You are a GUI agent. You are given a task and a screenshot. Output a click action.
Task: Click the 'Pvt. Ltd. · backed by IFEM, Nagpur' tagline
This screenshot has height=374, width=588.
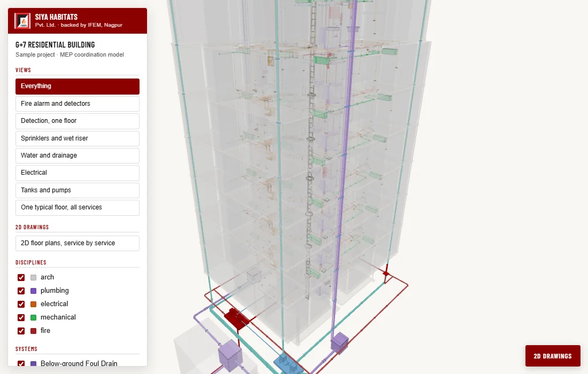pos(79,25)
